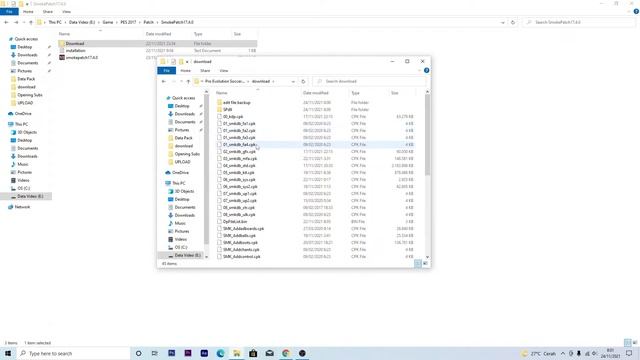Open the File tab in the download window
The height and width of the screenshot is (360, 640).
pyautogui.click(x=167, y=71)
